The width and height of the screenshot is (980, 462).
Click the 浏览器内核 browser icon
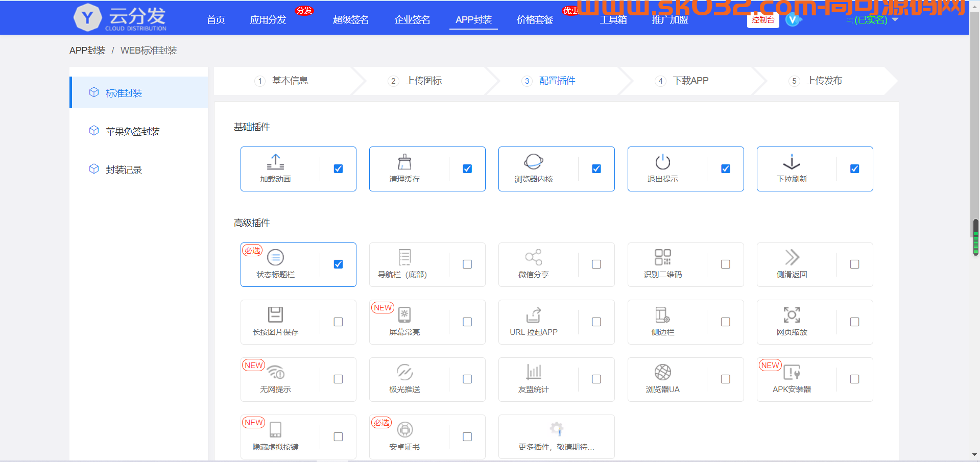tap(534, 162)
